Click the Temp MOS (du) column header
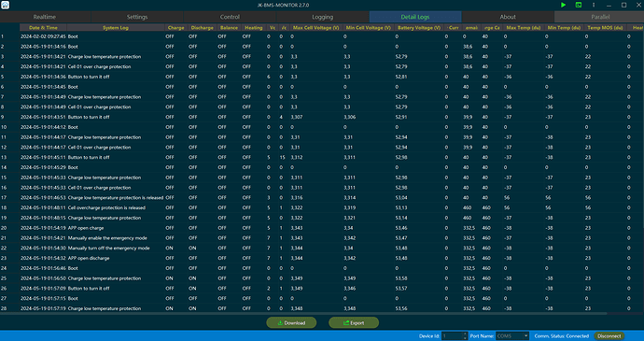 [605, 27]
